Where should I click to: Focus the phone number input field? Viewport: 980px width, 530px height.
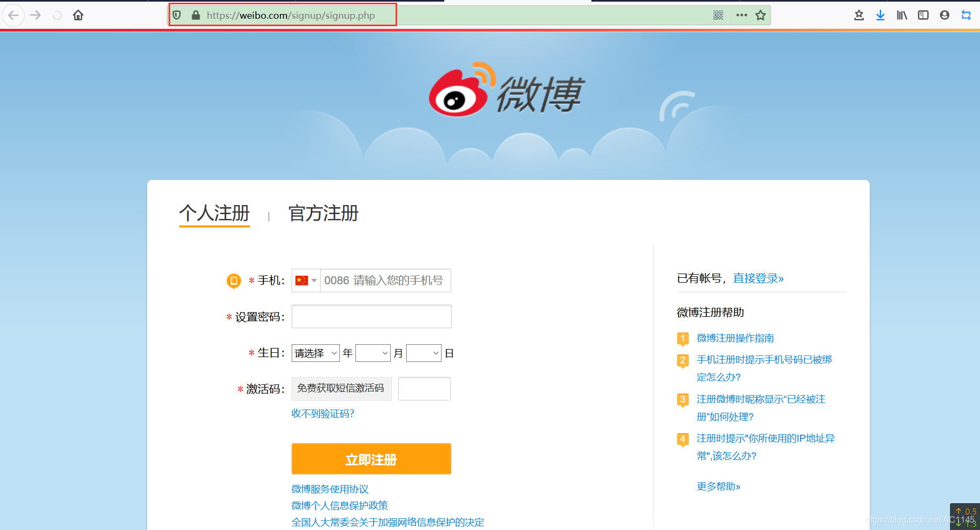[385, 281]
